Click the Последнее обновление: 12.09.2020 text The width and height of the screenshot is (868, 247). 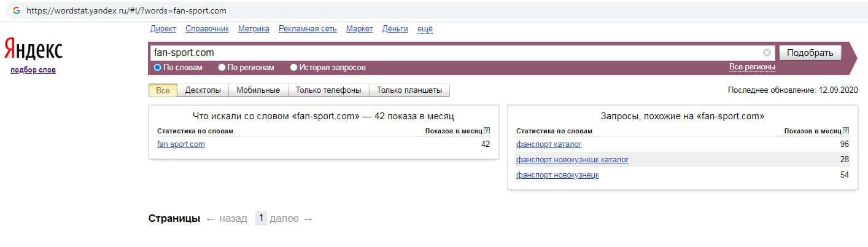tap(792, 90)
